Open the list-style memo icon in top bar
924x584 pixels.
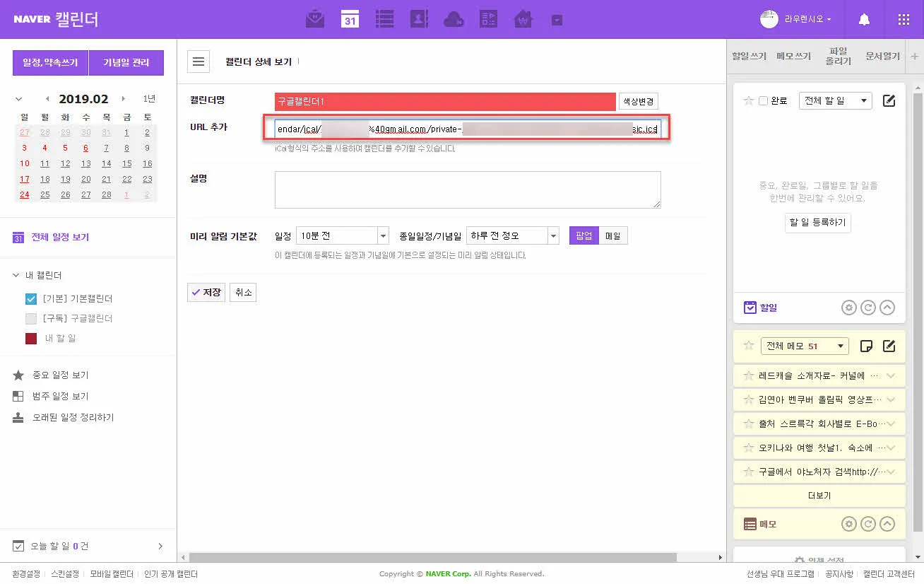(x=384, y=19)
